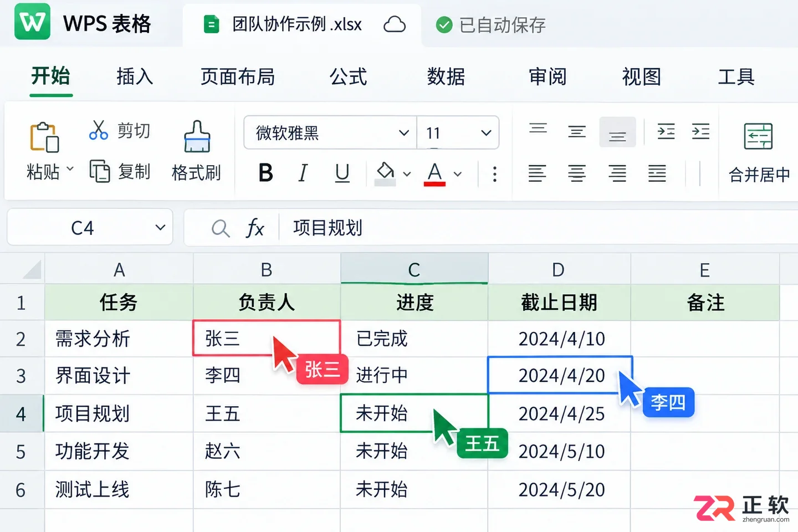Viewport: 798px width, 532px height.
Task: Expand the font color dropdown arrow
Action: click(458, 174)
